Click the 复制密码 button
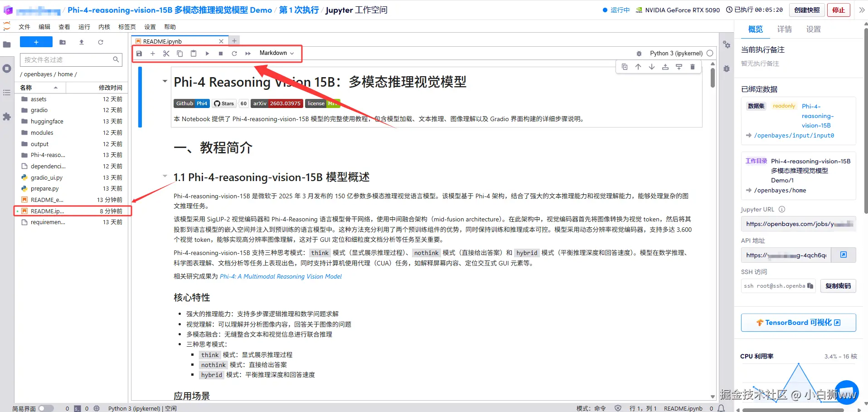 click(838, 286)
